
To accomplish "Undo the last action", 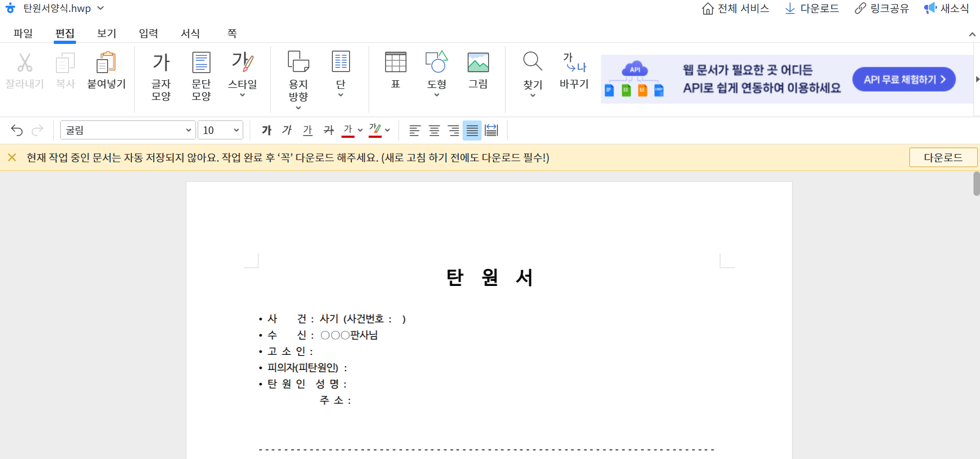I will pos(17,130).
